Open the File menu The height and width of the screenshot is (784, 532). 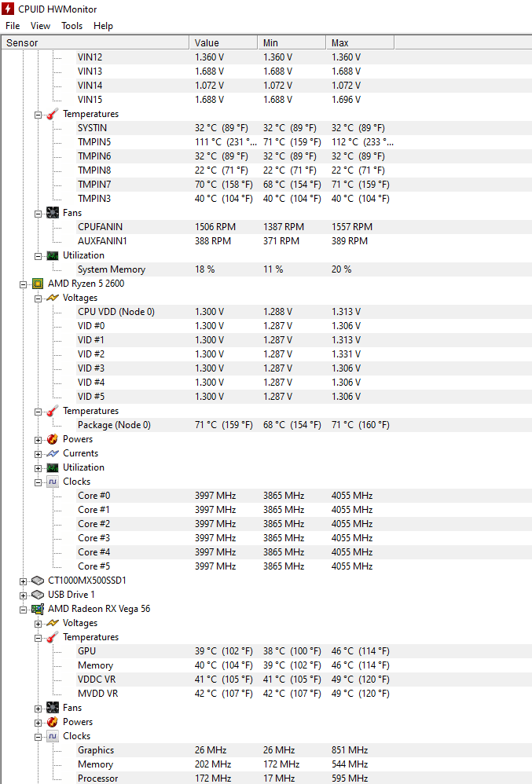pyautogui.click(x=13, y=25)
